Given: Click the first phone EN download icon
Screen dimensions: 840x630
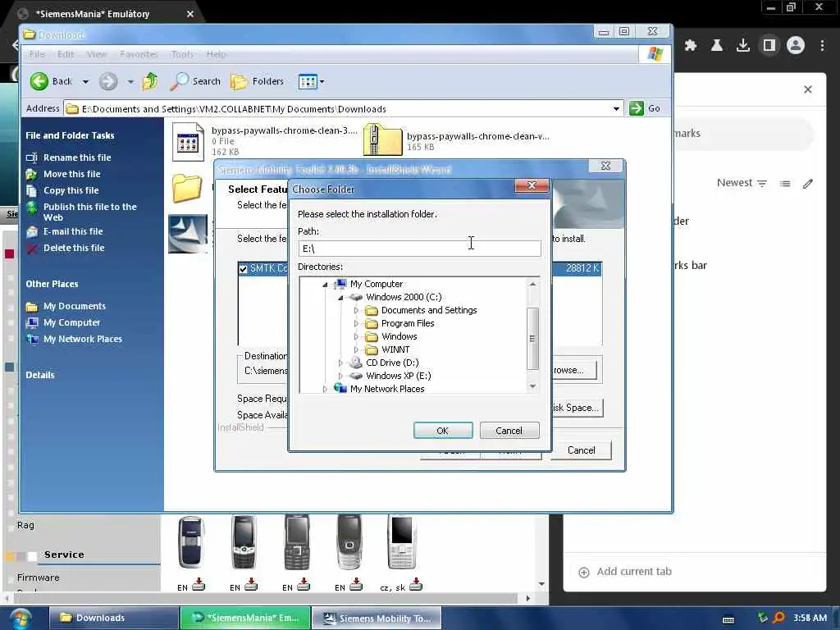Looking at the screenshot, I should pos(199,585).
